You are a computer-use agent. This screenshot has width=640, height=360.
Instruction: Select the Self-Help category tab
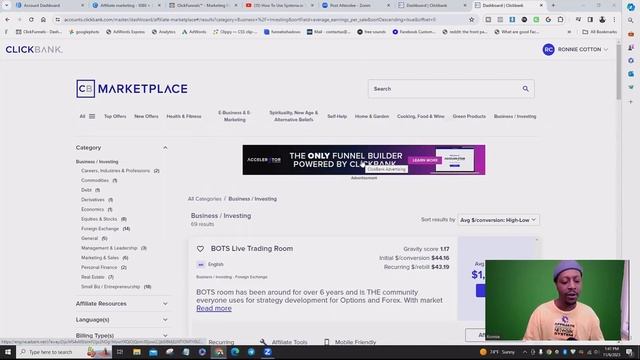tap(337, 116)
